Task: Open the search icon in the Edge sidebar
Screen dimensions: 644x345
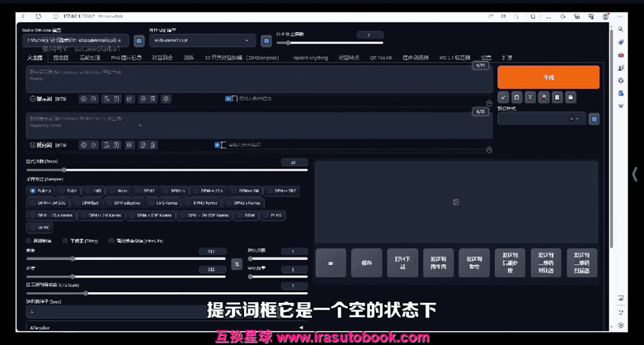Action: click(x=620, y=29)
